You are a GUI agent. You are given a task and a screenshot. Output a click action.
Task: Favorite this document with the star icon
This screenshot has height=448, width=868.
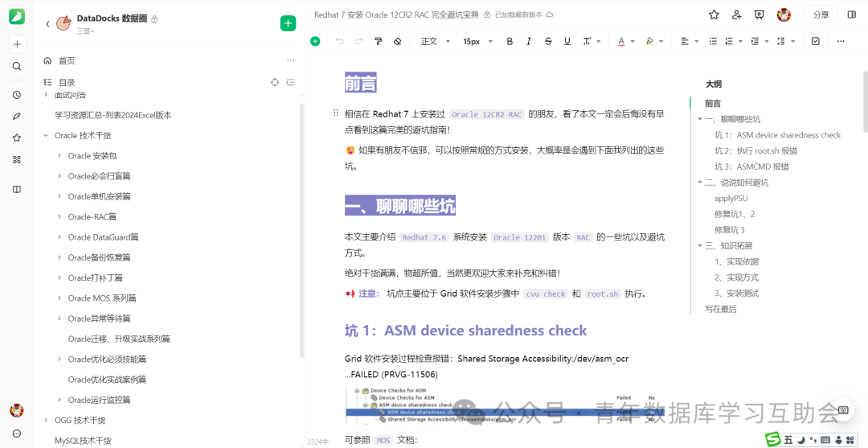point(714,15)
